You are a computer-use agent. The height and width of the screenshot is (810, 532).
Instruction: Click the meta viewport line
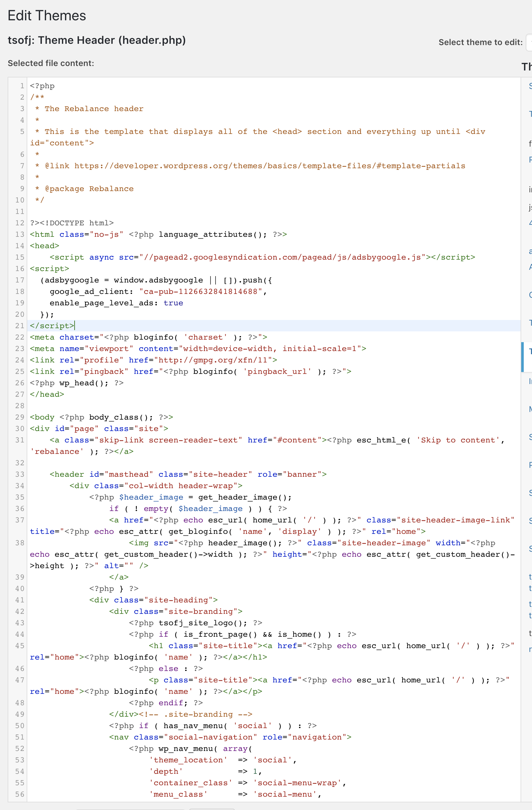[x=198, y=349]
